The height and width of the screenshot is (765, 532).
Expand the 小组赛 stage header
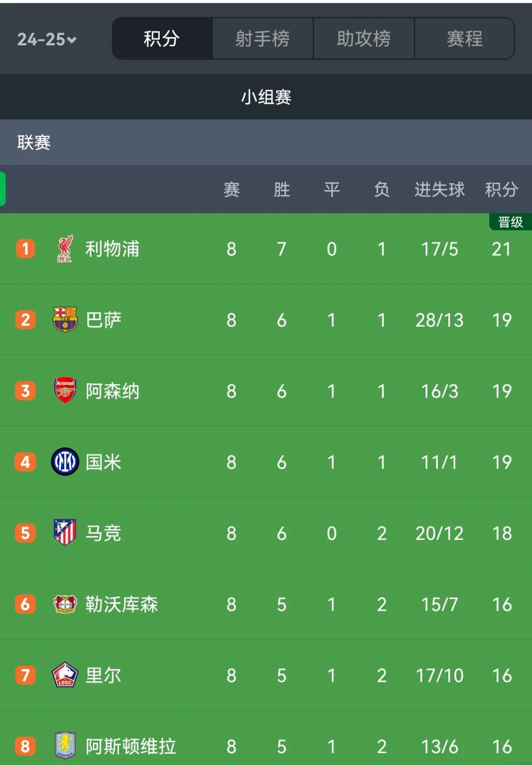coord(266,97)
